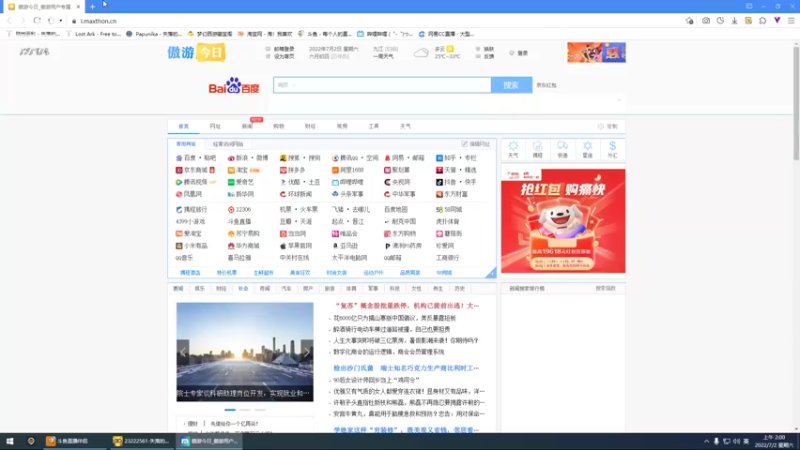Image resolution: width=800 pixels, height=450 pixels.
Task: Open the browser main menu hamburger icon
Action: tap(791, 21)
